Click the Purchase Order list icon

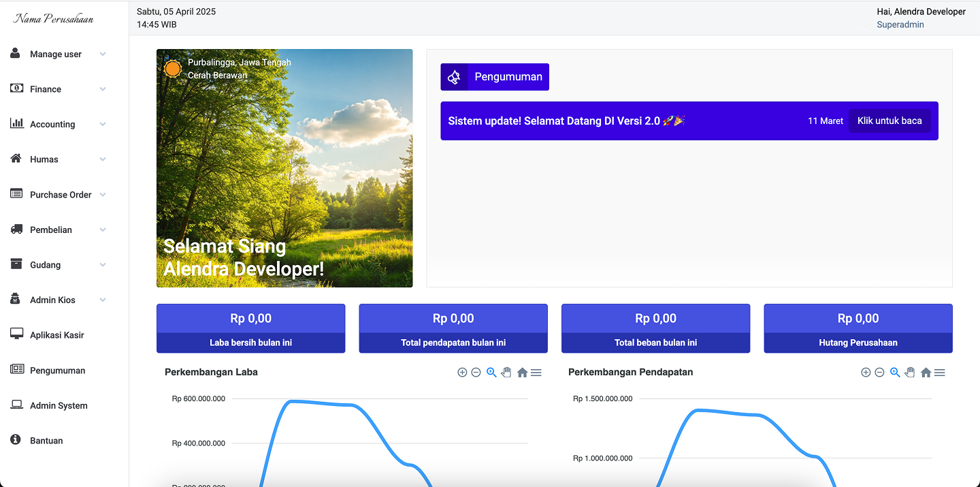[16, 193]
